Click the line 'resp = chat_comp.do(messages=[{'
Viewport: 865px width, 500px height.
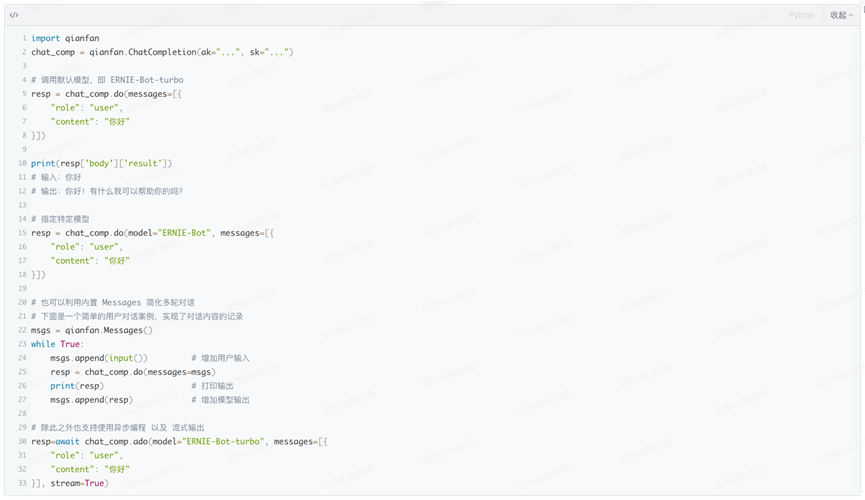[106, 94]
